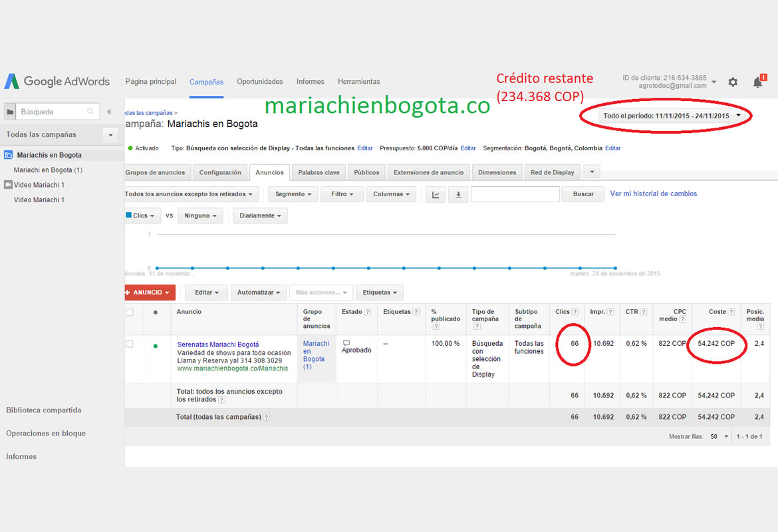Expand Todas las campañas dropdown arrow

tap(110, 135)
